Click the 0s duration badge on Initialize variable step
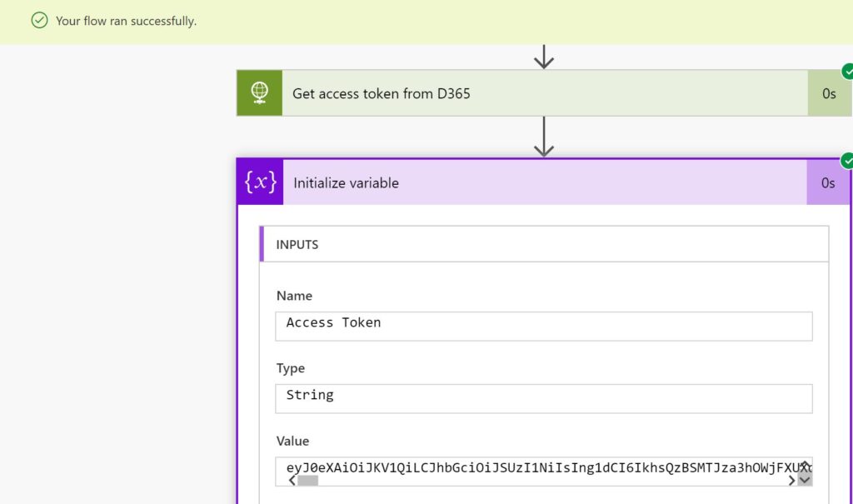853x504 pixels. coord(828,183)
